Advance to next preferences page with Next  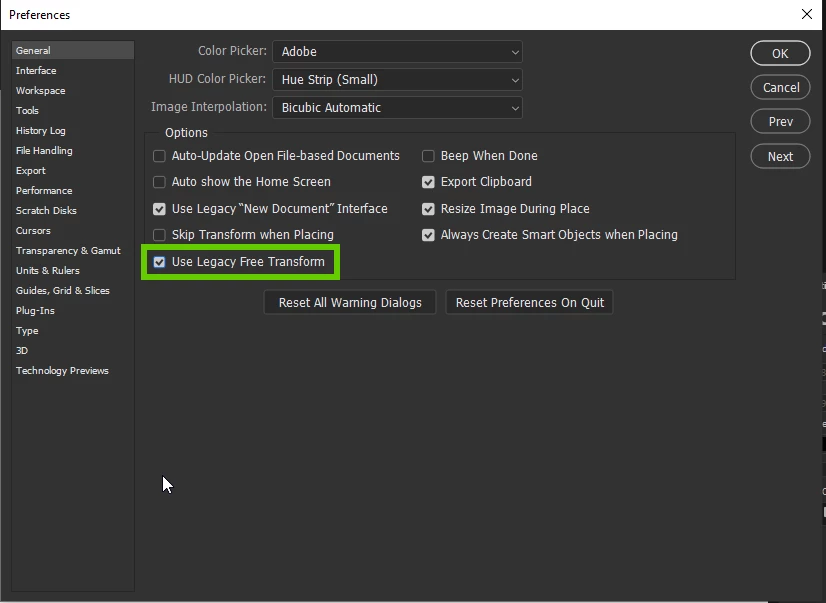tap(780, 156)
